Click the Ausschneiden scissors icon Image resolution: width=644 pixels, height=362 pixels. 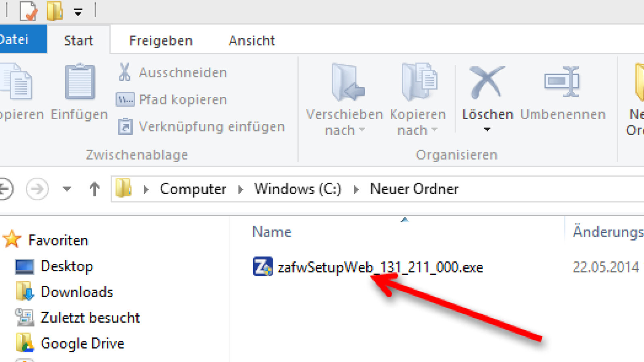pyautogui.click(x=124, y=72)
